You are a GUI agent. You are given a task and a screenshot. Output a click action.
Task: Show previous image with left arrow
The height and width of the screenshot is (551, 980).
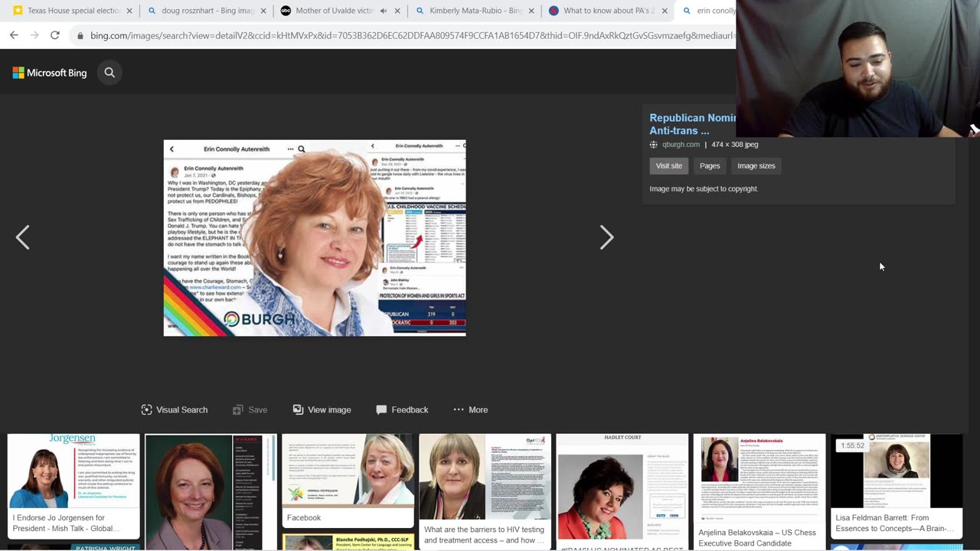point(23,237)
